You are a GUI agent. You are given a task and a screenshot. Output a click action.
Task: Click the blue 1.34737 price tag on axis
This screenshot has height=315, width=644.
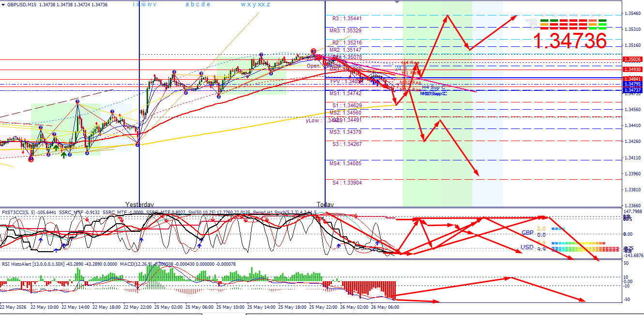[x=632, y=90]
